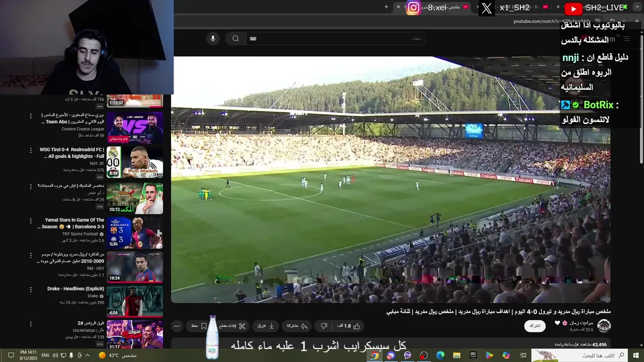The height and width of the screenshot is (362, 644).
Task: Open the 51:17 UncleHattan video thumbnail
Action: point(135,335)
